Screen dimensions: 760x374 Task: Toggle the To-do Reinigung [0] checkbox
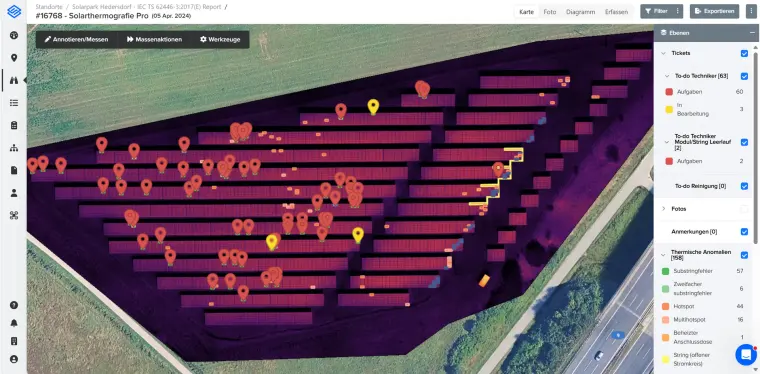tap(744, 186)
